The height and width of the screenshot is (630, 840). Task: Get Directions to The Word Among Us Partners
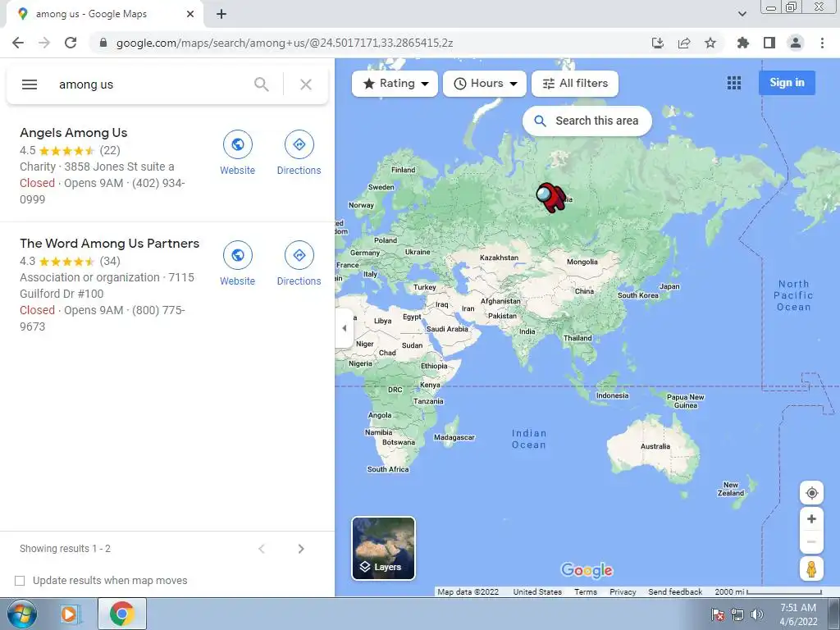[x=299, y=263]
